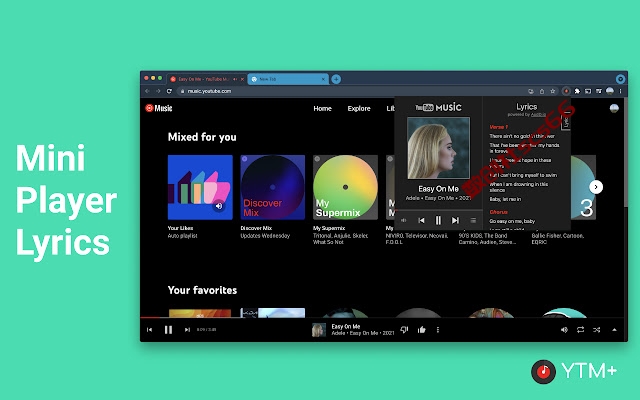Go to next track in mini player popup
This screenshot has width=640, height=400.
(455, 220)
